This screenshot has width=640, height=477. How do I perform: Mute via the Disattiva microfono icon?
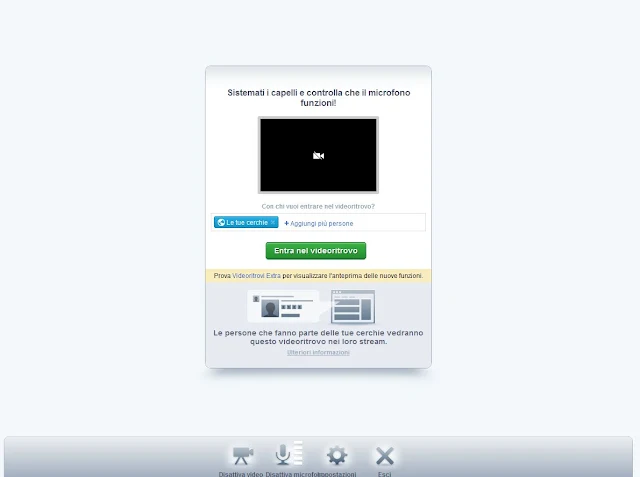pos(282,455)
